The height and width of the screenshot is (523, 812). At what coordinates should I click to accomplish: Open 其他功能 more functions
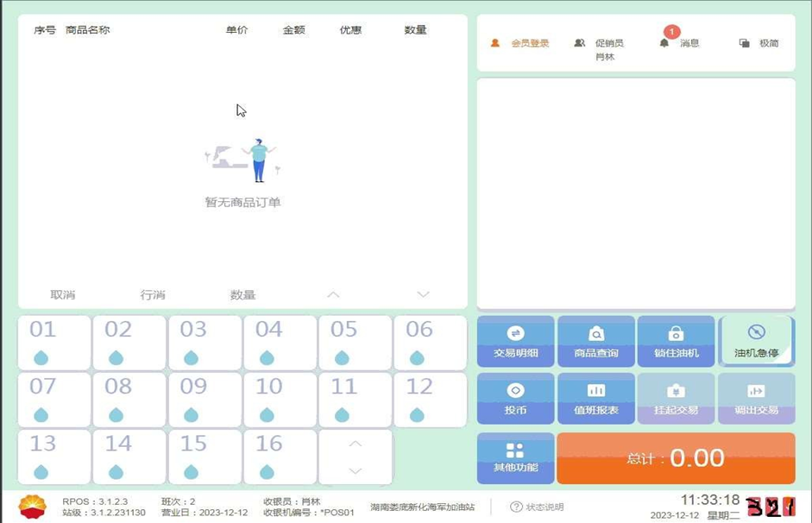[x=515, y=457]
